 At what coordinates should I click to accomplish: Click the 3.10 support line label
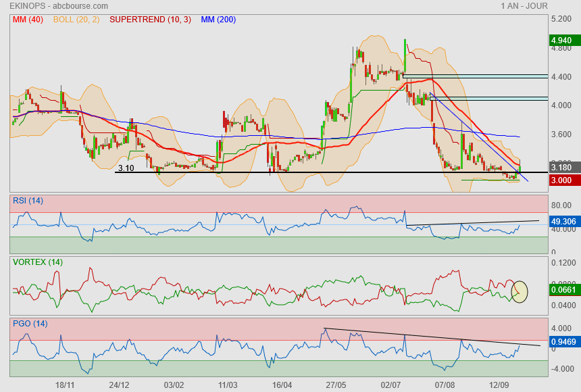coord(126,168)
